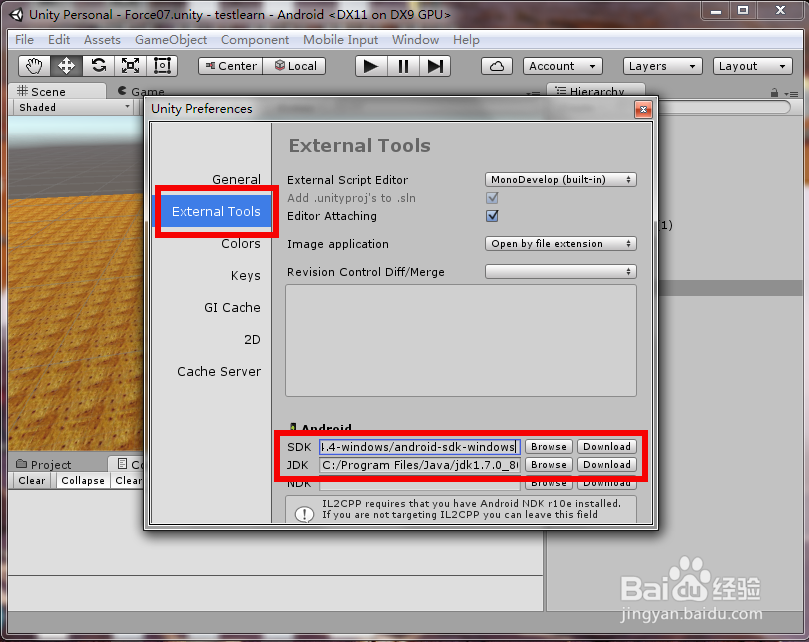Click the Android SDK path field
This screenshot has height=642, width=809.
(419, 446)
